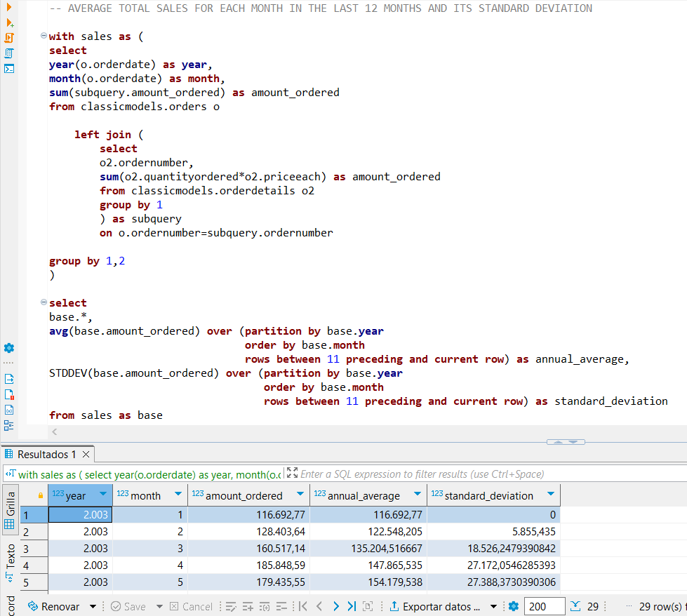Click the row count icon next to 29

(575, 606)
